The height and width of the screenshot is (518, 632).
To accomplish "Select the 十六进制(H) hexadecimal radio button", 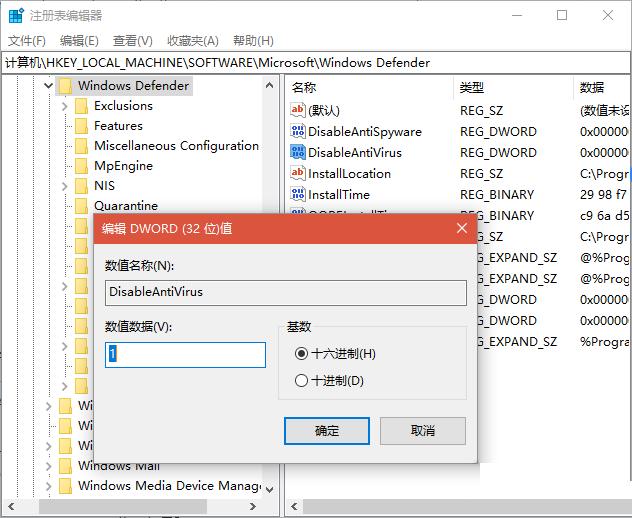I will (x=301, y=354).
